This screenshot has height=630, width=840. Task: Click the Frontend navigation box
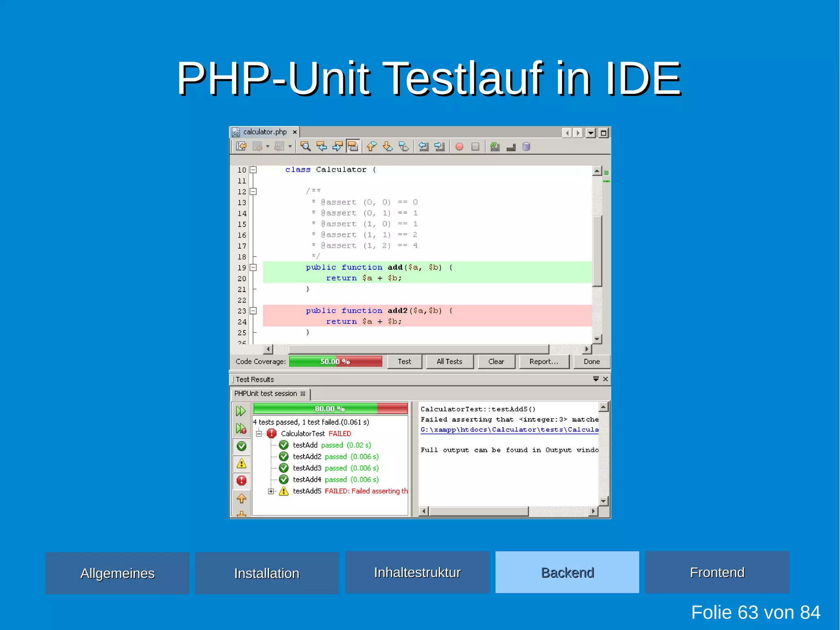(717, 572)
